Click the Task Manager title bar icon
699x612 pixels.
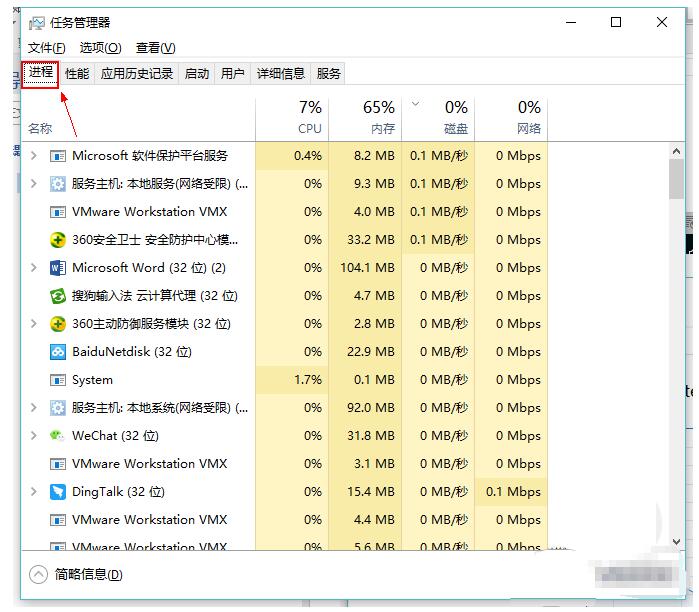[37, 23]
